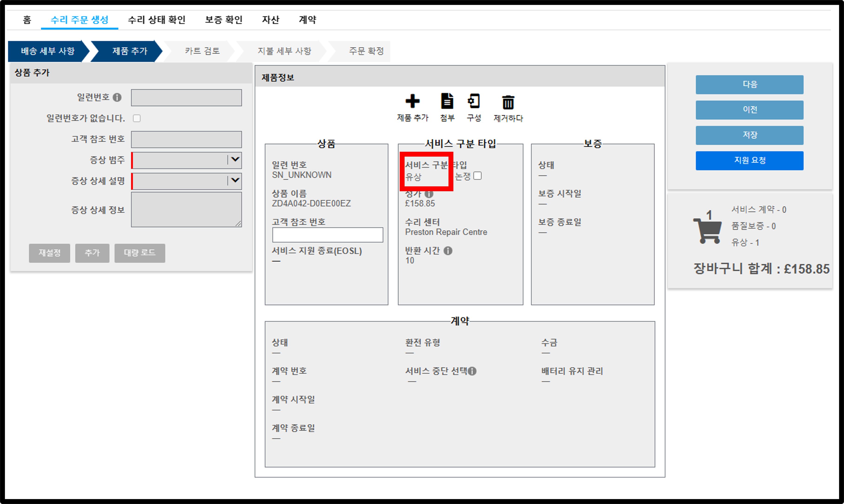844x504 pixels.
Task: Click the 고객 참조 번호 field in 상품 추가
Action: (186, 140)
